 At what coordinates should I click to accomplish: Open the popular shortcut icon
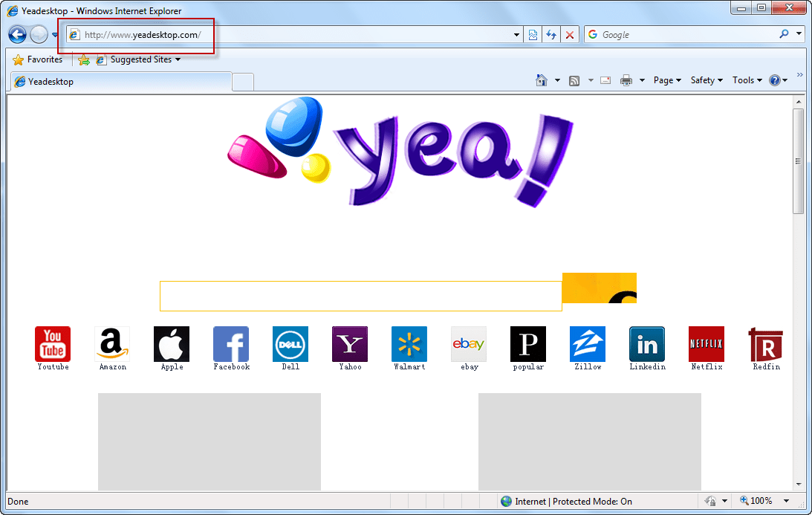528,344
